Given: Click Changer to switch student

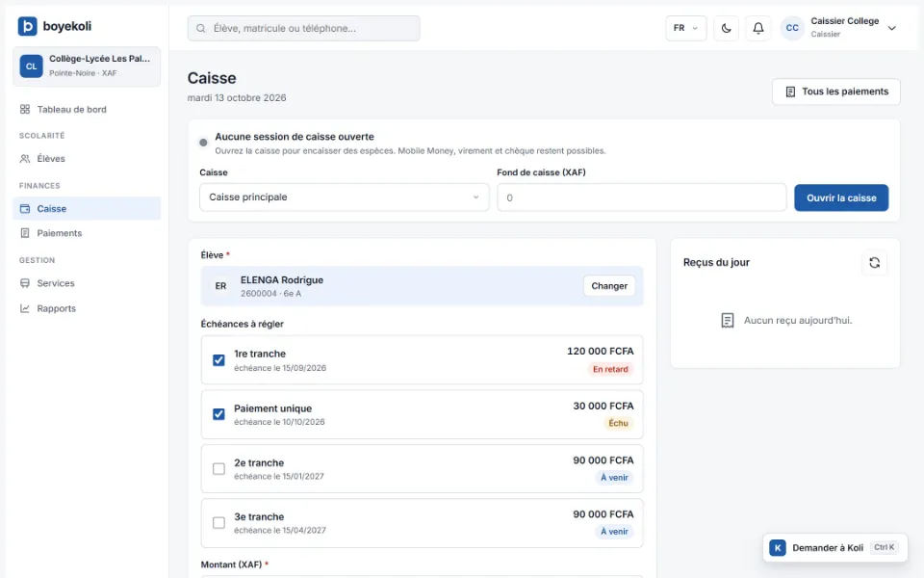Looking at the screenshot, I should point(609,286).
